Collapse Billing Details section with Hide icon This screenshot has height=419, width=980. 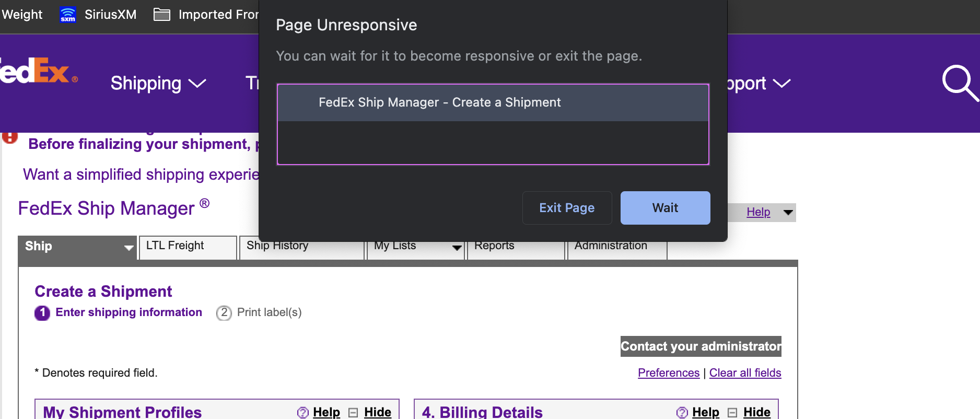[732, 412]
